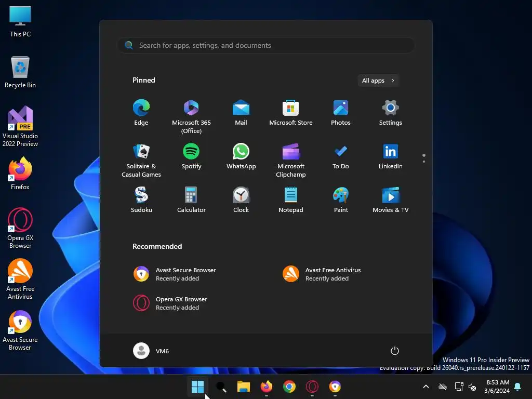Launch Microsoft 365 (Office)
This screenshot has height=399, width=532.
tap(191, 117)
